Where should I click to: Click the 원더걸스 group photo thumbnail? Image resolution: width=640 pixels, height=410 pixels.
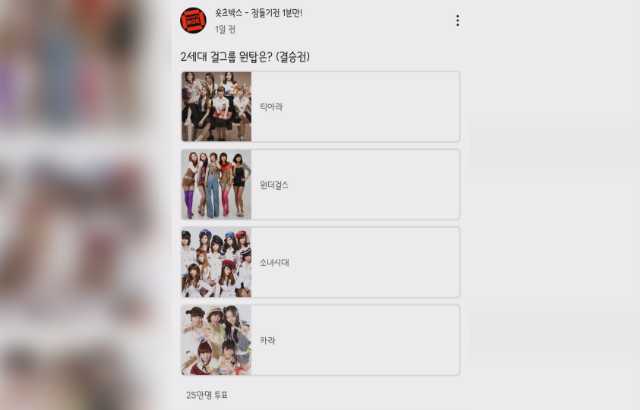216,184
